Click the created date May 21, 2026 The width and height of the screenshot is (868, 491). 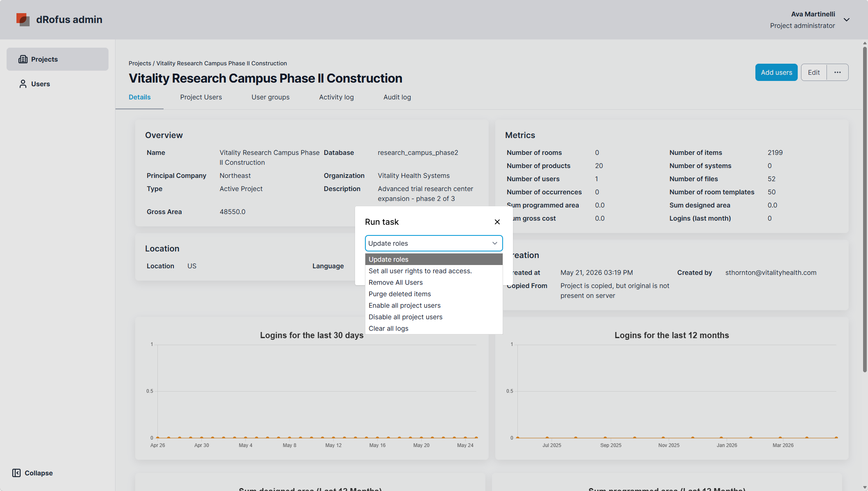coord(597,272)
